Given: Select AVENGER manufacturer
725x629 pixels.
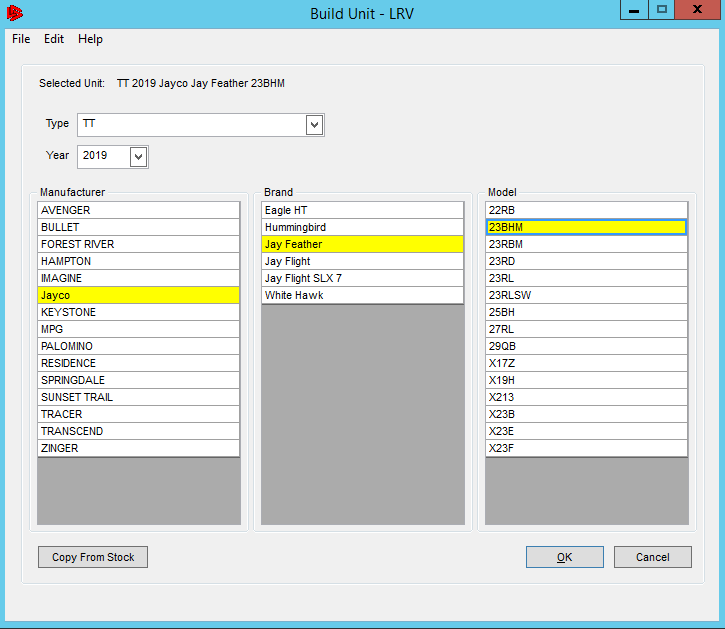Looking at the screenshot, I should tap(138, 210).
